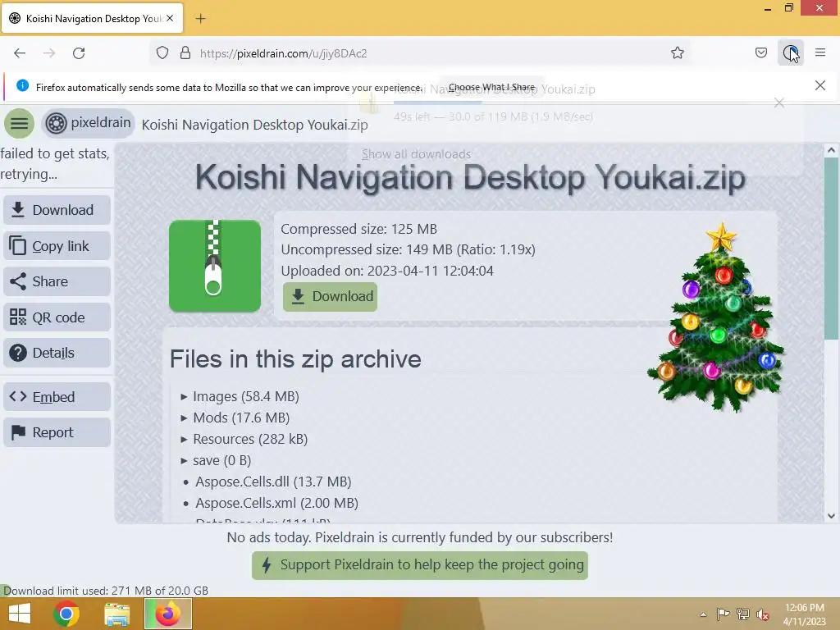Toggle the pixeldrain sidebar hamburger menu
Image resolution: width=840 pixels, height=630 pixels.
pos(20,123)
